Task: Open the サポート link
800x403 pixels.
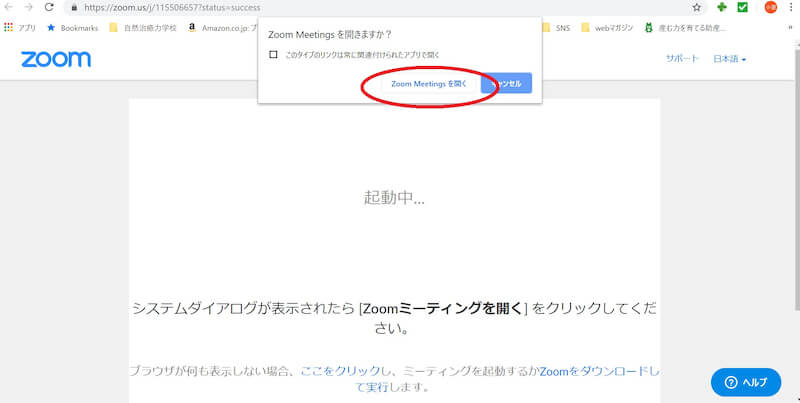Action: tap(682, 59)
